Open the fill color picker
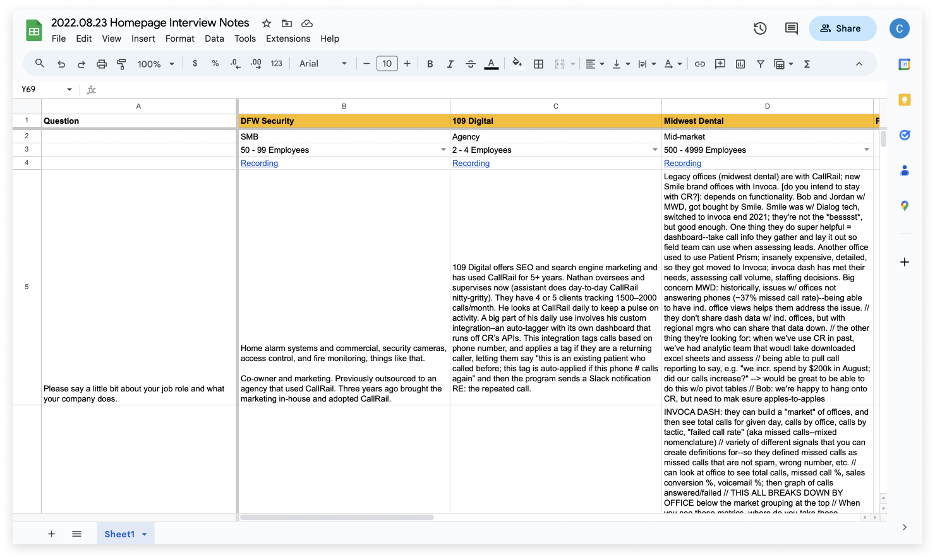Viewport: 935px width, 560px height. 517,63
